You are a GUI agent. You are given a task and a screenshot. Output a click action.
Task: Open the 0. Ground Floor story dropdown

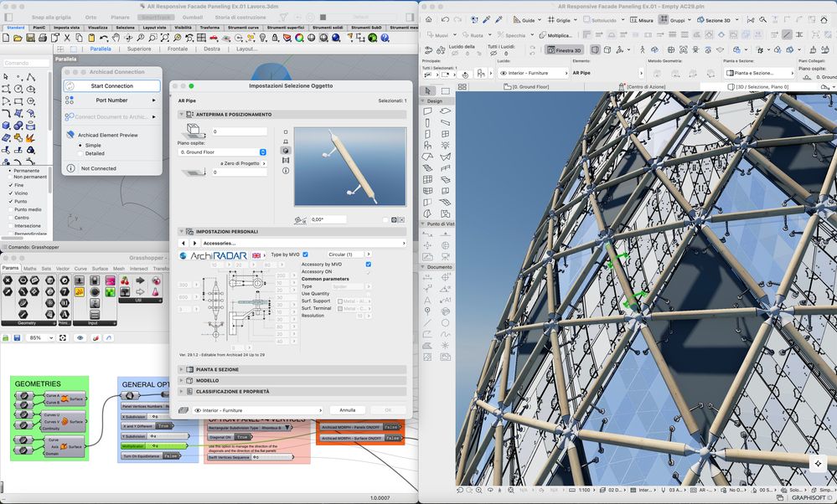tap(223, 152)
